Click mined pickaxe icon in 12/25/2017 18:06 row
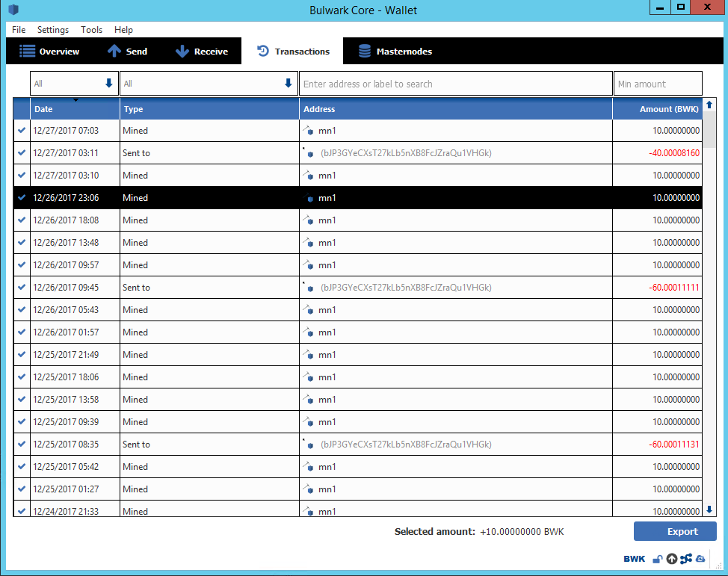The width and height of the screenshot is (728, 576). (308, 377)
